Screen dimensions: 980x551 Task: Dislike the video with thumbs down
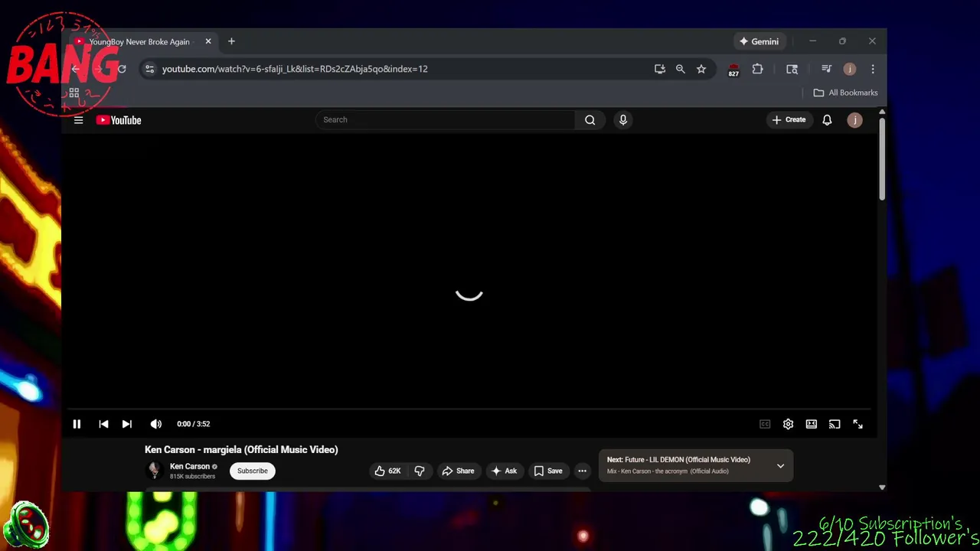(420, 471)
